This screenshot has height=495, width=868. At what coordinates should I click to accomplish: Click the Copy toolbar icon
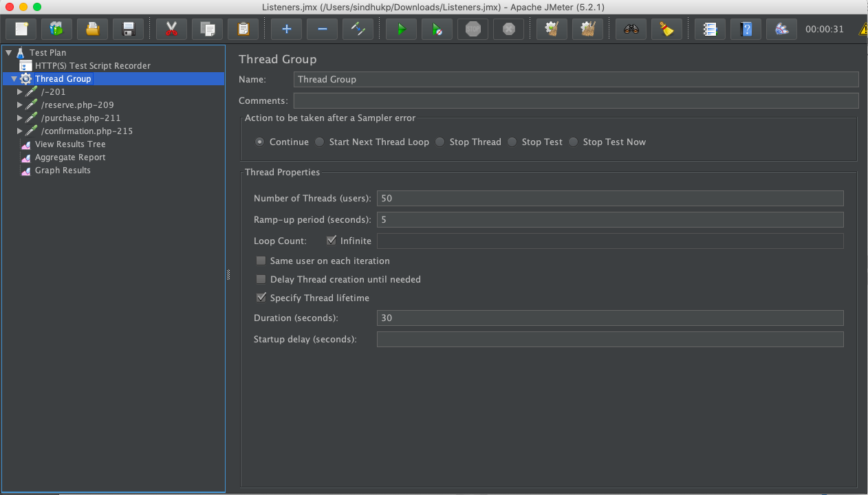pyautogui.click(x=208, y=30)
